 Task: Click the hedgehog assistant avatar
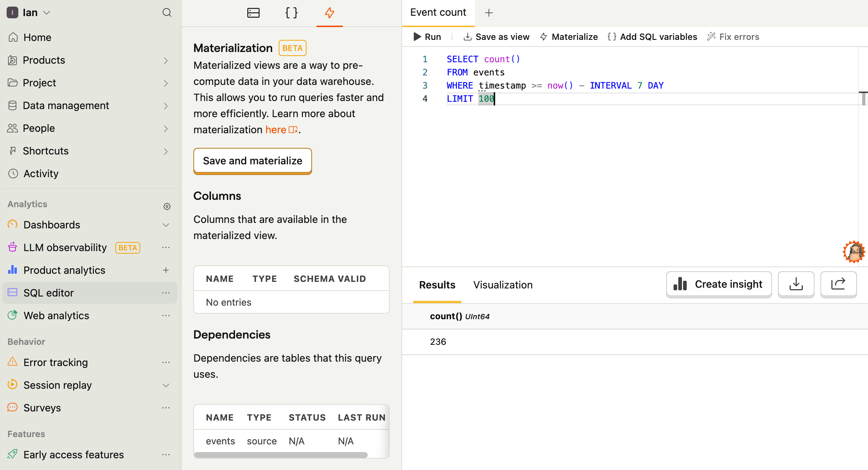pos(854,252)
